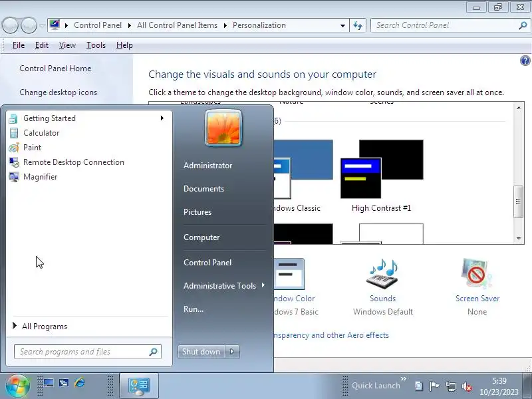The width and height of the screenshot is (532, 399).
Task: Click the search icon in Start menu search box
Action: [154, 352]
